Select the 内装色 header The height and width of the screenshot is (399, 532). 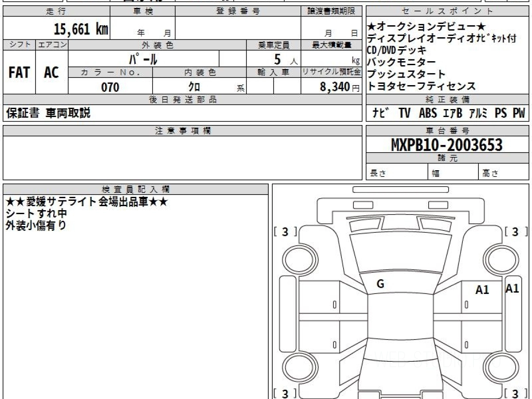click(199, 73)
